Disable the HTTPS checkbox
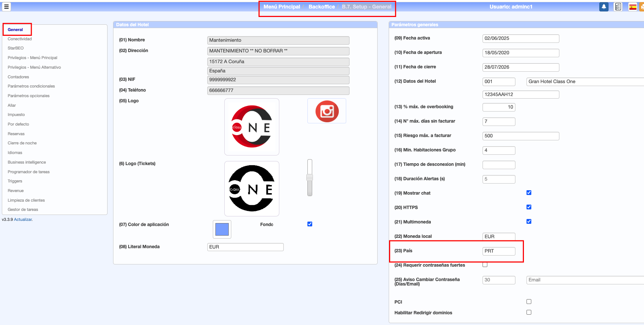Viewport: 644px width, 325px height. click(x=529, y=207)
